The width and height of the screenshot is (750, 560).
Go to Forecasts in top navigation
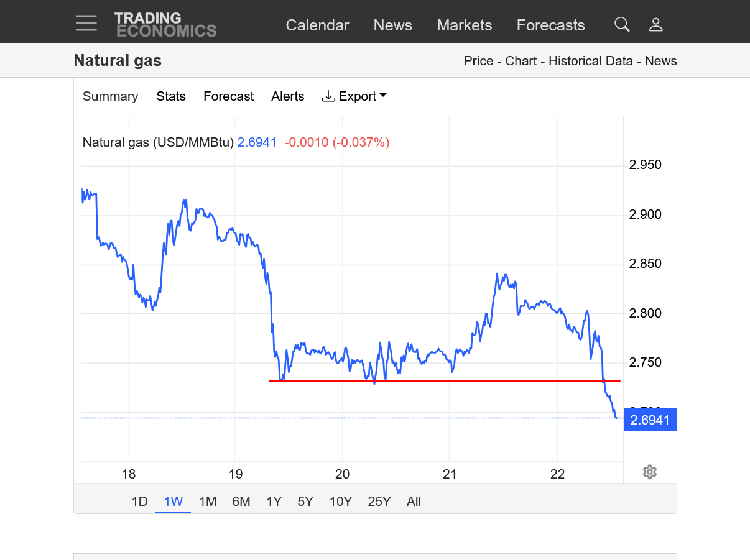(550, 25)
